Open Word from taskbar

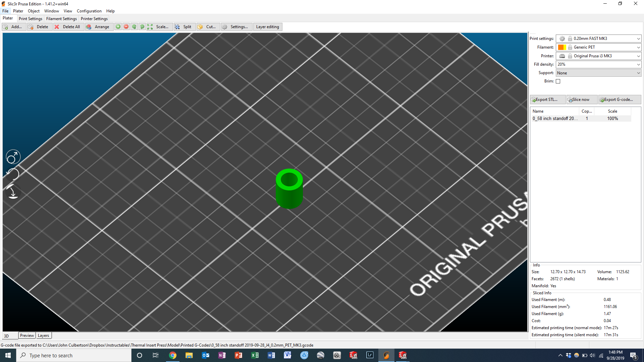pos(271,355)
